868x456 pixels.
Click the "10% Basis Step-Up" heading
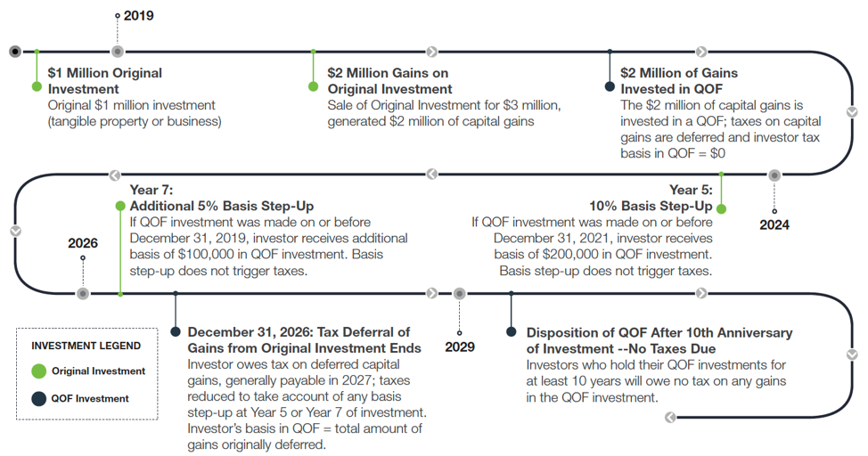(x=651, y=207)
